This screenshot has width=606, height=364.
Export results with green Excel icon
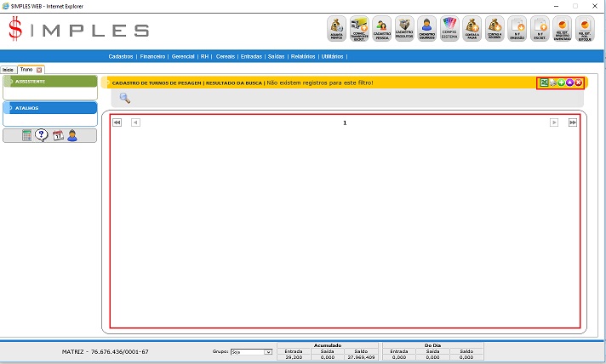tap(544, 82)
